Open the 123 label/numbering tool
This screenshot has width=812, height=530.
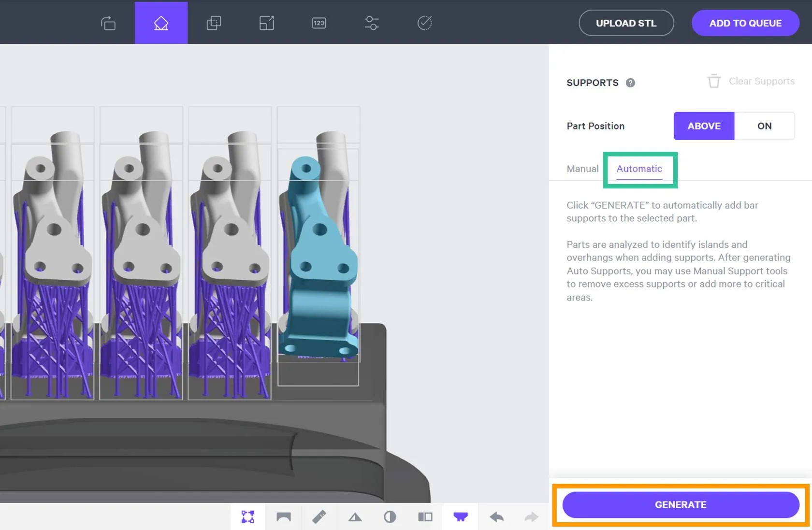tap(319, 23)
